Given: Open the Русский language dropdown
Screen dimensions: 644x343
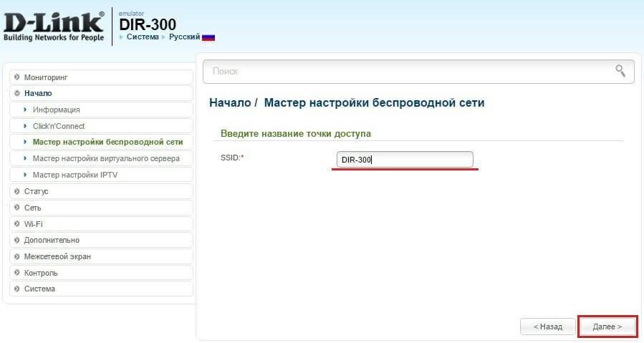Looking at the screenshot, I should point(184,37).
